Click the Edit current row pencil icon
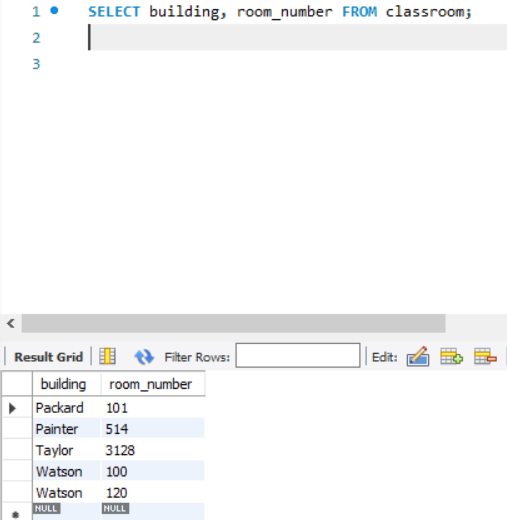507x520 pixels. click(418, 356)
